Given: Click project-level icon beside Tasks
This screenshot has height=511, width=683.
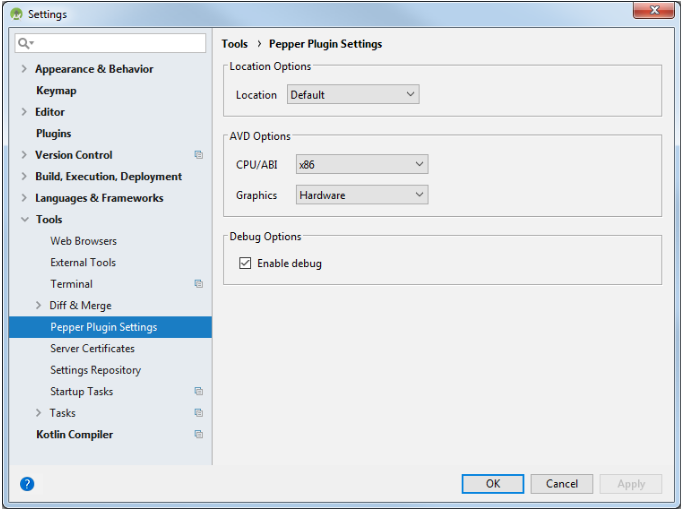Looking at the screenshot, I should [x=198, y=413].
